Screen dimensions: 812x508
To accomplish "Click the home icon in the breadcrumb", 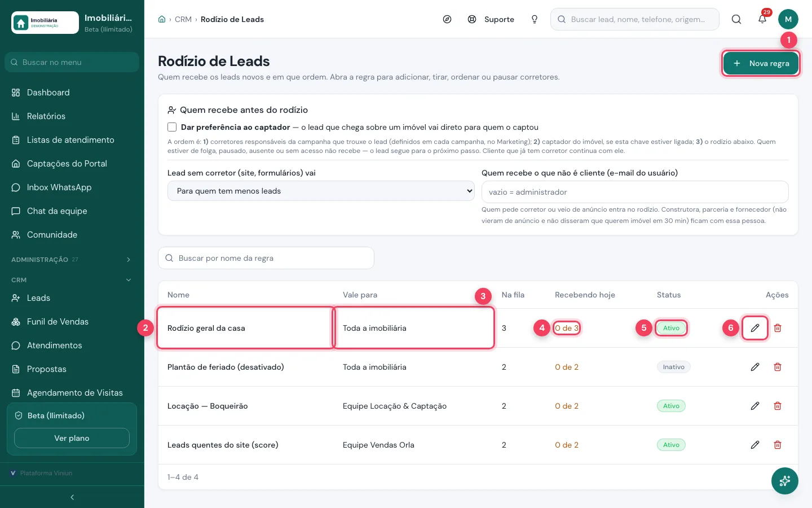I will (162, 19).
